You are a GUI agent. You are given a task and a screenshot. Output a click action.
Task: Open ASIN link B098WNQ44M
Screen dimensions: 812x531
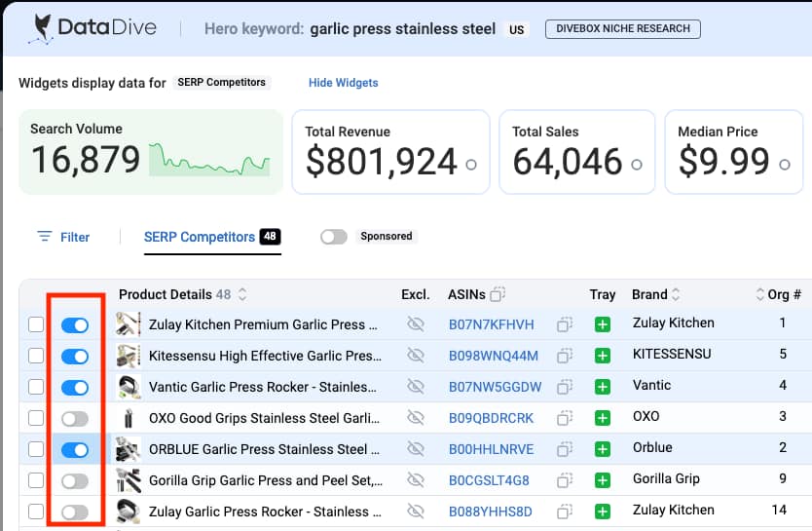click(x=493, y=356)
